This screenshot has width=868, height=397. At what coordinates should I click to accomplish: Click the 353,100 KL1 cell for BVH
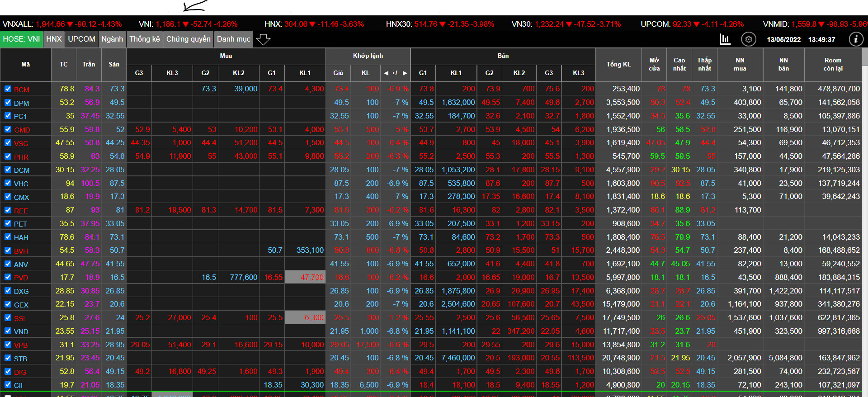coord(310,250)
